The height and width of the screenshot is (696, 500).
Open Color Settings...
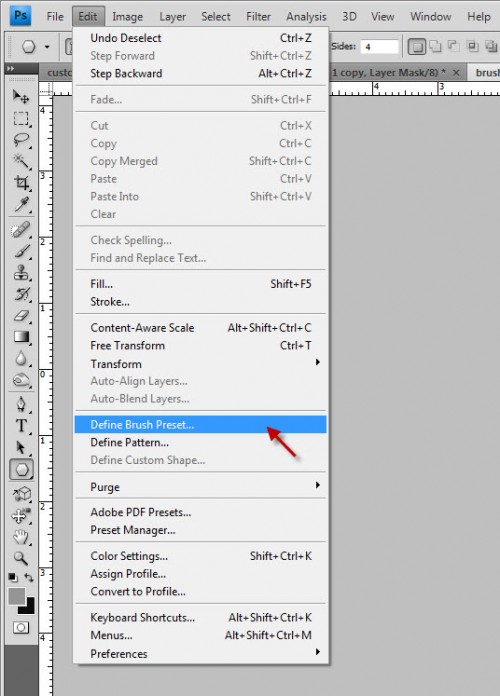tap(201, 556)
